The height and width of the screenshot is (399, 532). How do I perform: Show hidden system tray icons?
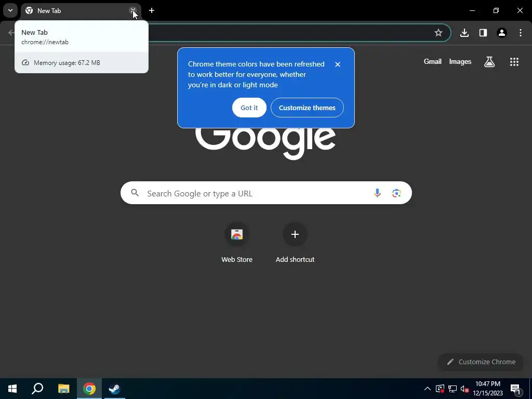point(428,389)
